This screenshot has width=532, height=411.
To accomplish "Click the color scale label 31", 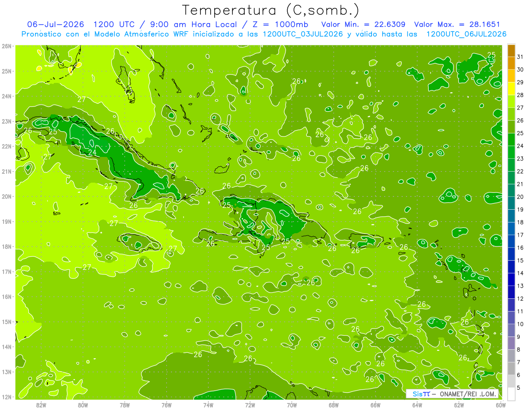I will pos(520,57).
